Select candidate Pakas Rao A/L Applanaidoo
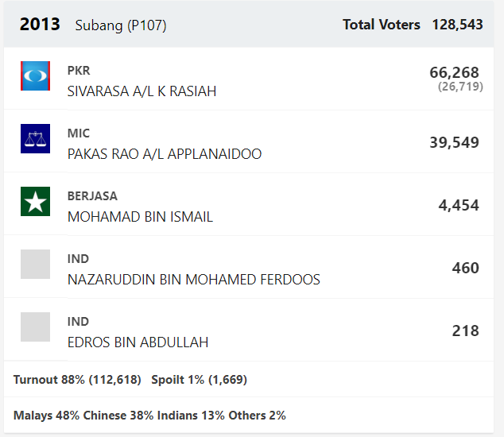The image size is (504, 437). (165, 154)
